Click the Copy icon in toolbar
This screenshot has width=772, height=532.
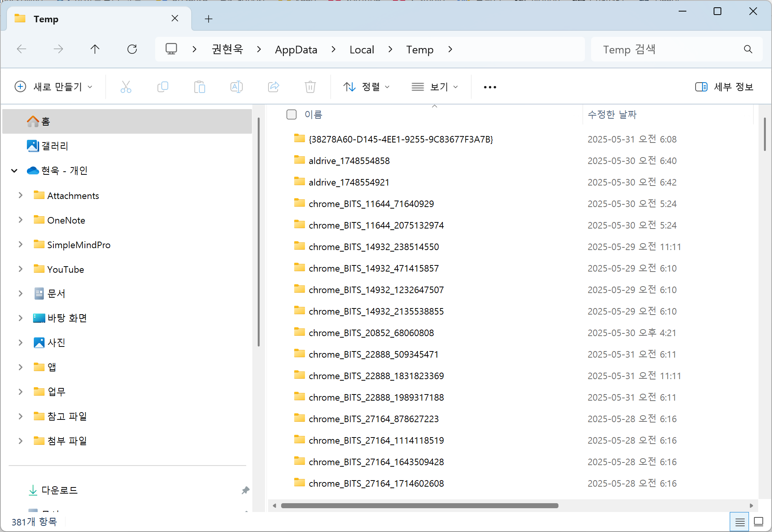coord(163,87)
